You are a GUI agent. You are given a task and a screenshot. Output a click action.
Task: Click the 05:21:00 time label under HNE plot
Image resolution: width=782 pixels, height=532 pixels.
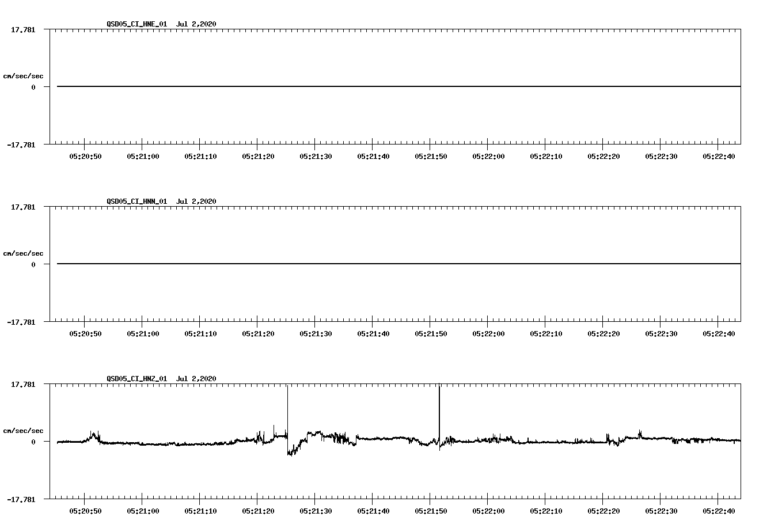coord(143,157)
